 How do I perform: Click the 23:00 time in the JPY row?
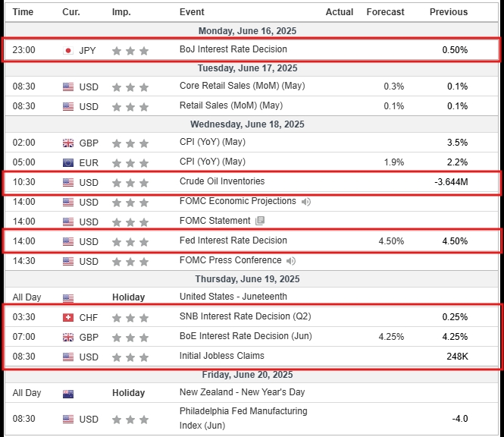pyautogui.click(x=23, y=50)
